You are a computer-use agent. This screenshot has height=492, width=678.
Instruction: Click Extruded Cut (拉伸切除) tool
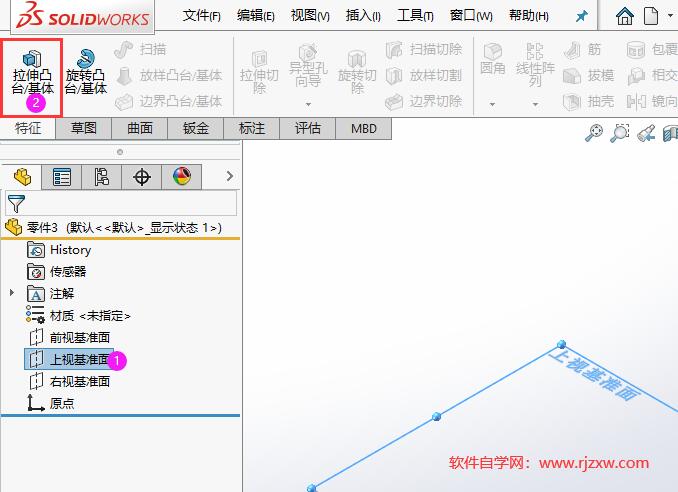pos(259,73)
